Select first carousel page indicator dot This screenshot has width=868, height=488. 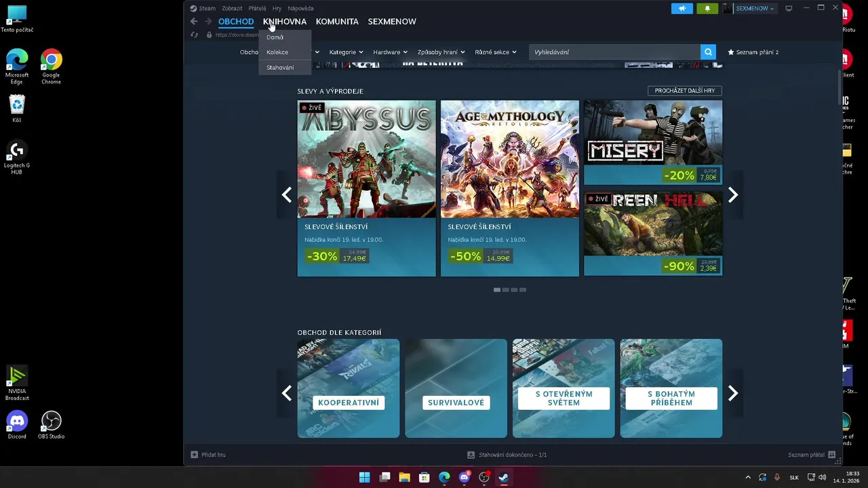click(x=497, y=289)
